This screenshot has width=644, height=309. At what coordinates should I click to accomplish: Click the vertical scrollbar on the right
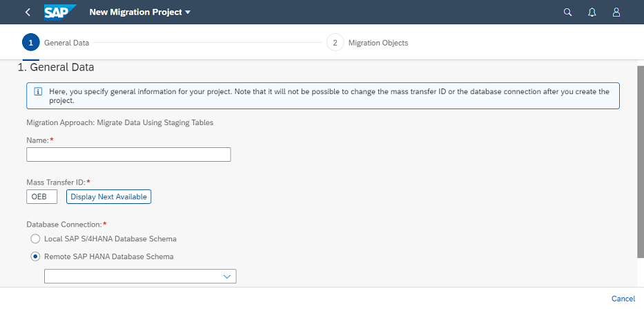point(641,162)
